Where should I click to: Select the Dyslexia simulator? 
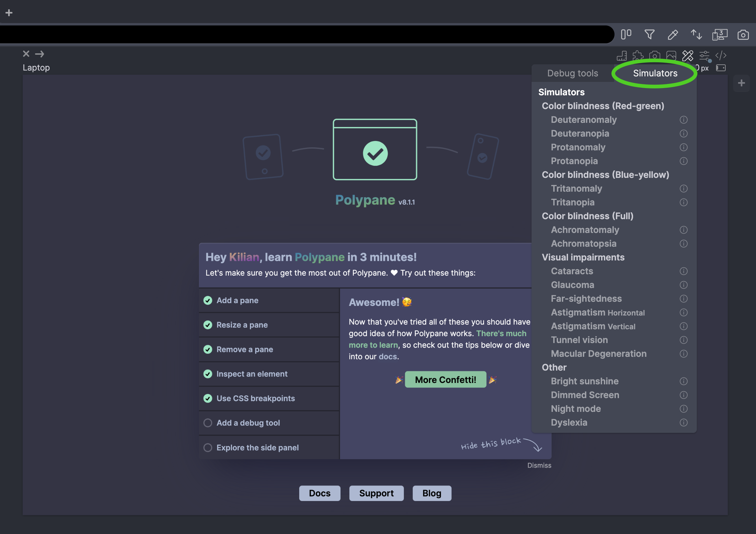(x=569, y=423)
